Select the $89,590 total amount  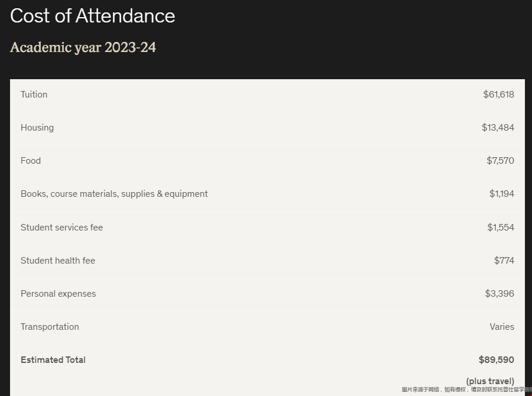pos(497,360)
